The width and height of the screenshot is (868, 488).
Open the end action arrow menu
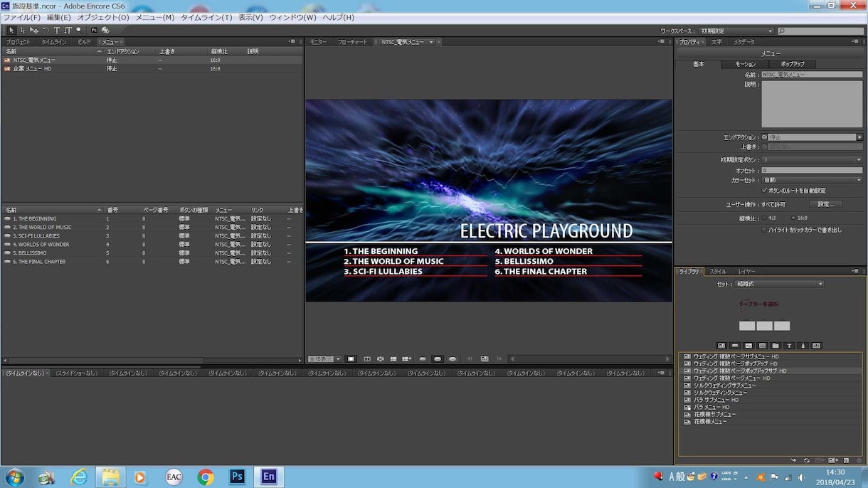pyautogui.click(x=859, y=137)
